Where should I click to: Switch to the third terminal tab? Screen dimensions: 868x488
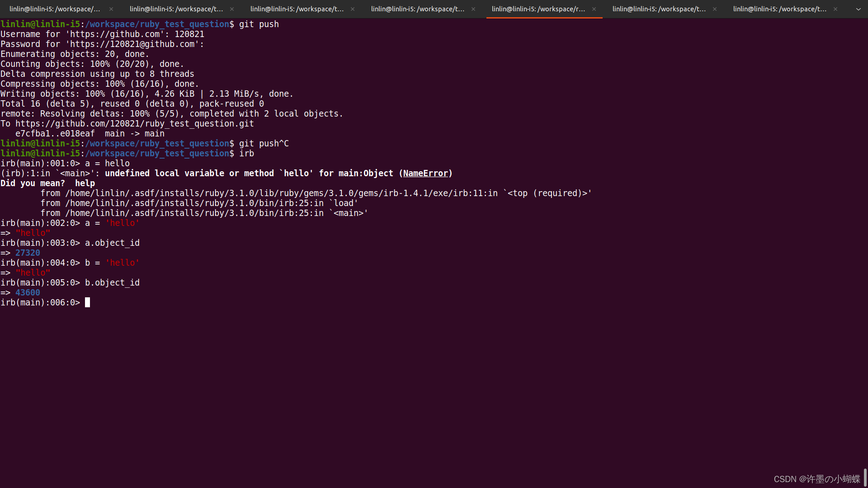point(297,9)
